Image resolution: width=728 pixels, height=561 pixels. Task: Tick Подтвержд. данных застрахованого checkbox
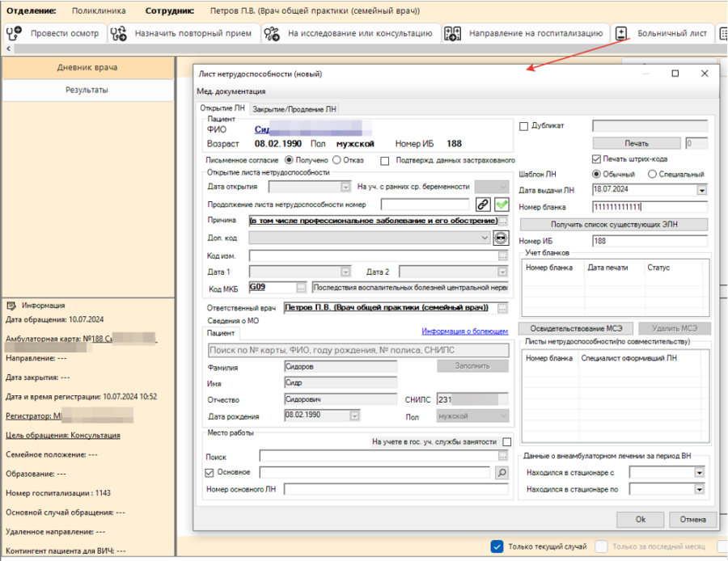[384, 161]
